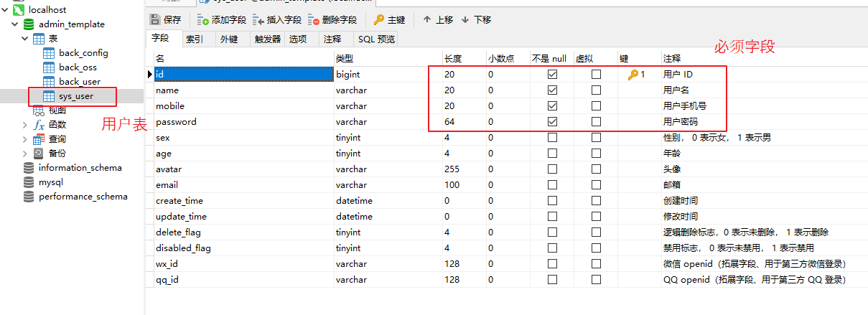
Task: Click the disabled_flag field name
Action: tap(183, 248)
